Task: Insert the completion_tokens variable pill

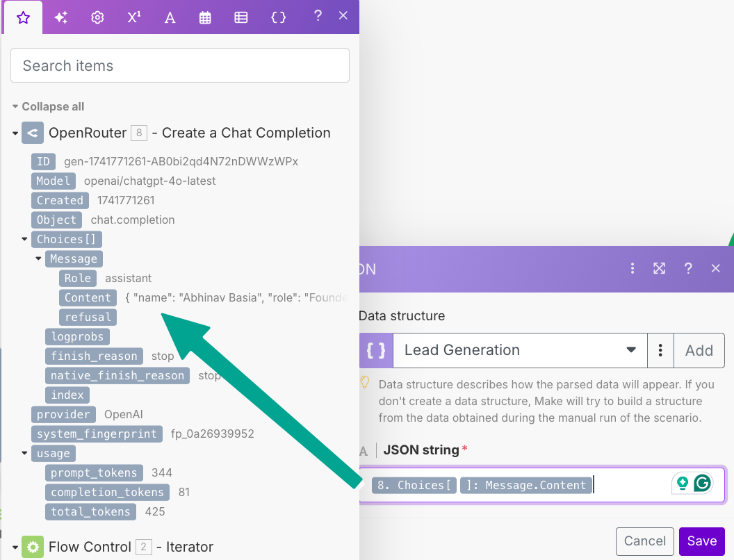Action: (107, 493)
